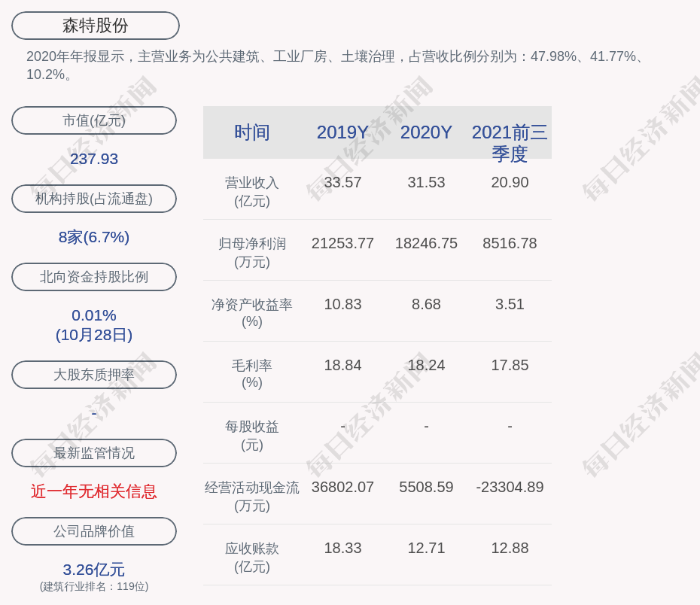Select the 应收账款 2020 value 12.71
Image resolution: width=700 pixels, height=605 pixels.
pyautogui.click(x=426, y=548)
